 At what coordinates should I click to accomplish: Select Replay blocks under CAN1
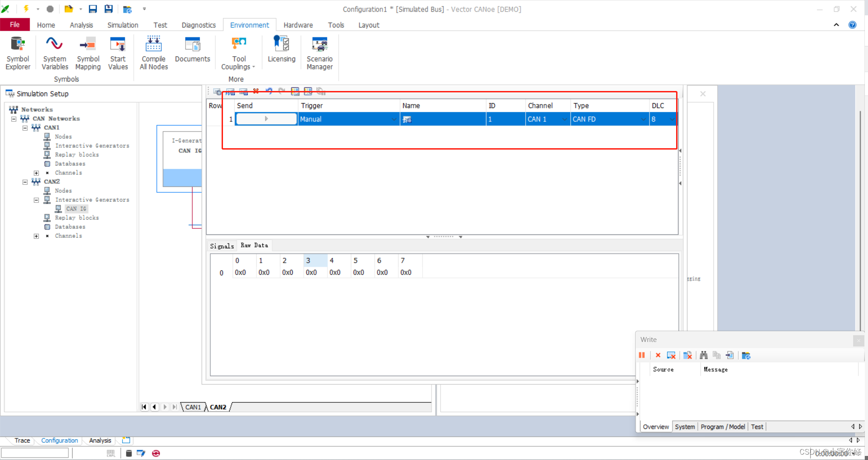coord(77,155)
